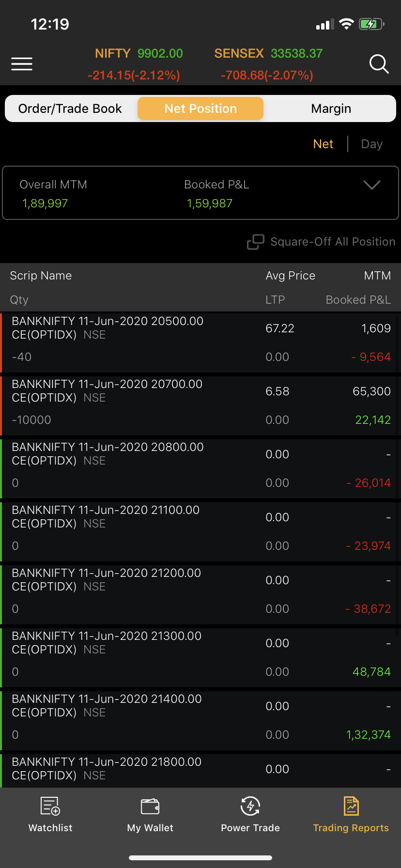The height and width of the screenshot is (868, 401).
Task: Open the Watchlist icon
Action: tap(50, 806)
